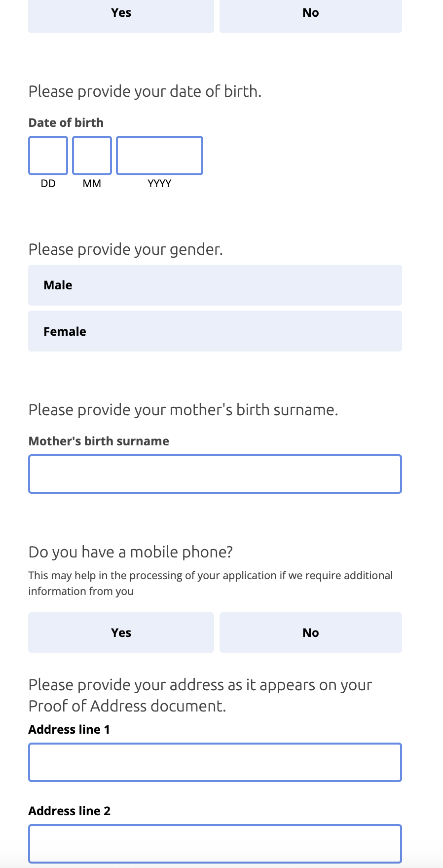The height and width of the screenshot is (868, 443).
Task: Click Yes button above the date of birth section
Action: tap(121, 13)
